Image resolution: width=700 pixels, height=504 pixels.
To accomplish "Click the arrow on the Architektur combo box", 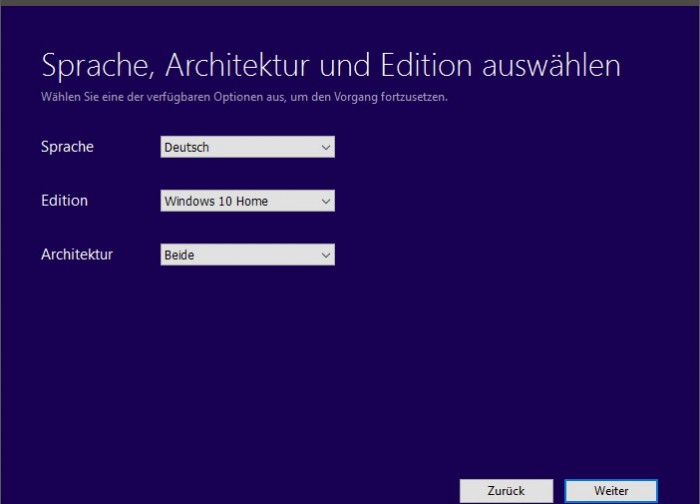I will (x=325, y=255).
